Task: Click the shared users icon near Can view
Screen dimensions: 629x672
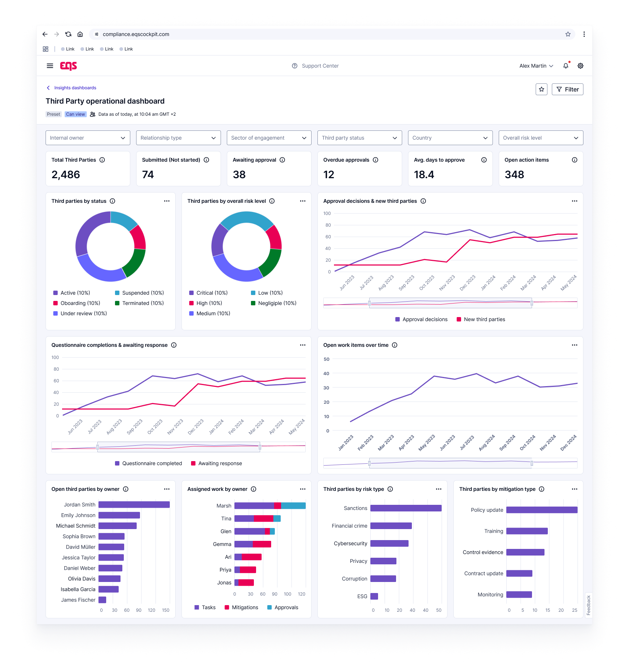Action: click(x=93, y=114)
